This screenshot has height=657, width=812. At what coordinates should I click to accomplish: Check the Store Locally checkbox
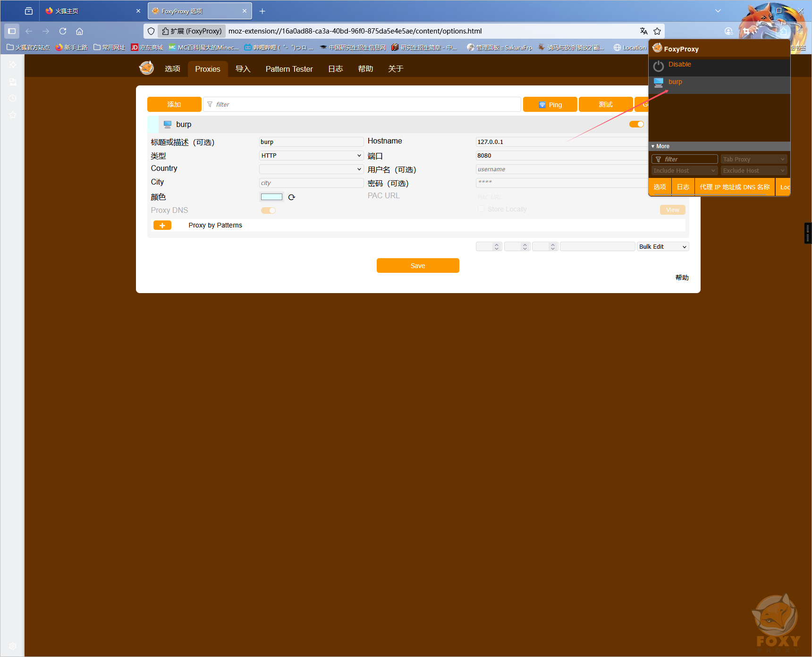tap(481, 209)
